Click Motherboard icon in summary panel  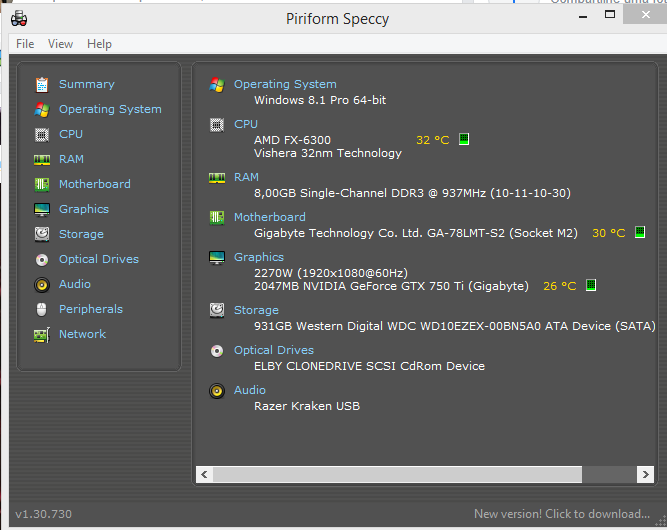point(217,218)
